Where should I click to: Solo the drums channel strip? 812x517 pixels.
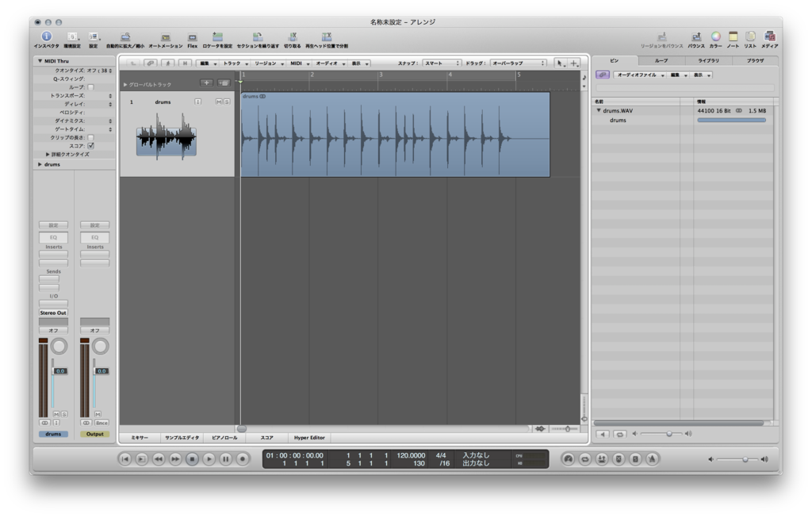point(64,414)
